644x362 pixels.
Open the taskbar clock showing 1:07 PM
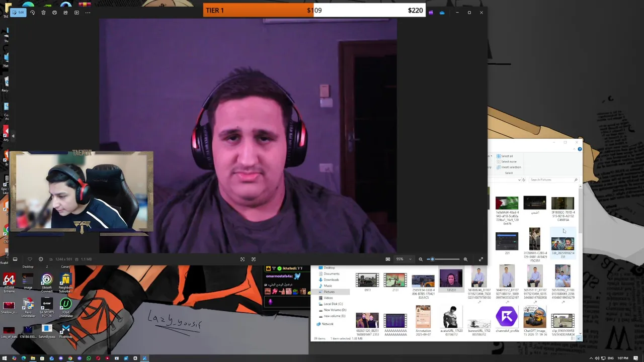click(x=623, y=358)
